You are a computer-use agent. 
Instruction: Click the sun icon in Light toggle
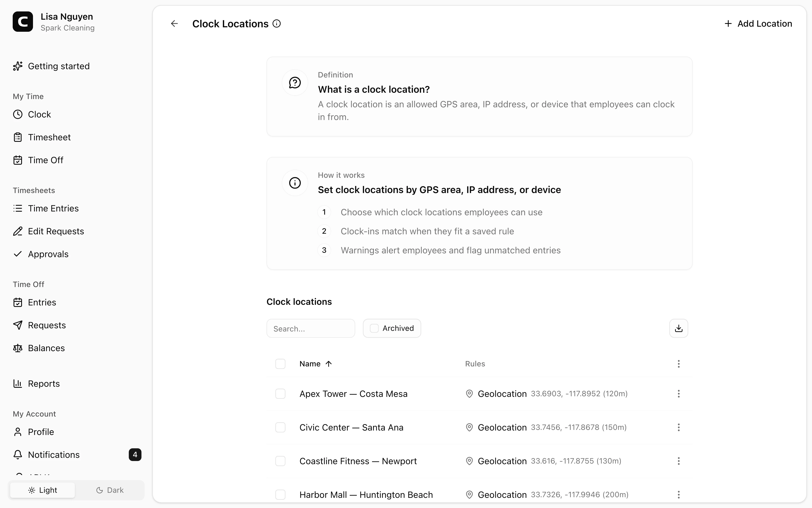[32, 490]
